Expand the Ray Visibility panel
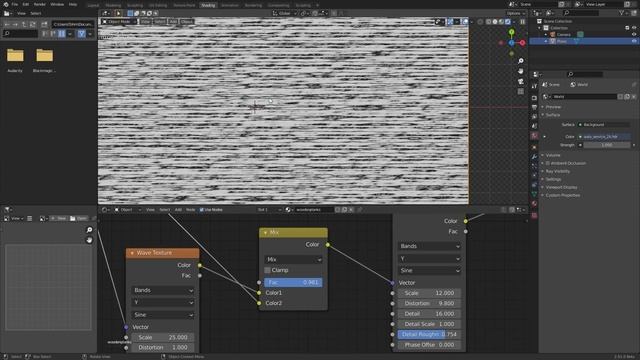 [558, 171]
